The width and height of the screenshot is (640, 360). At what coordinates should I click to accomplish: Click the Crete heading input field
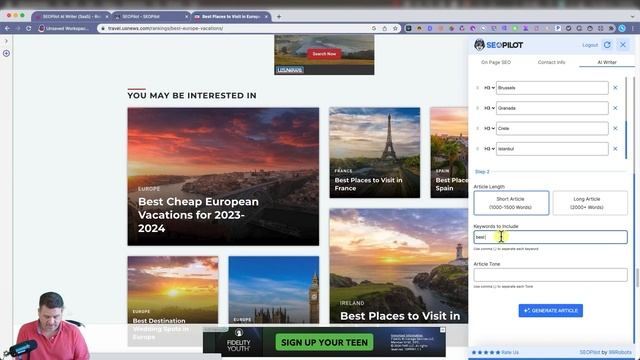552,129
